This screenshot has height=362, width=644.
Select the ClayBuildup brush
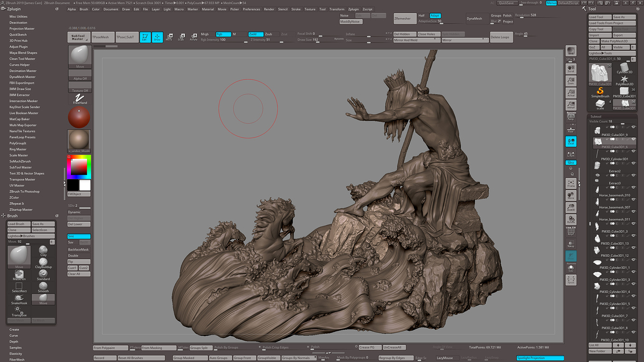(43, 263)
